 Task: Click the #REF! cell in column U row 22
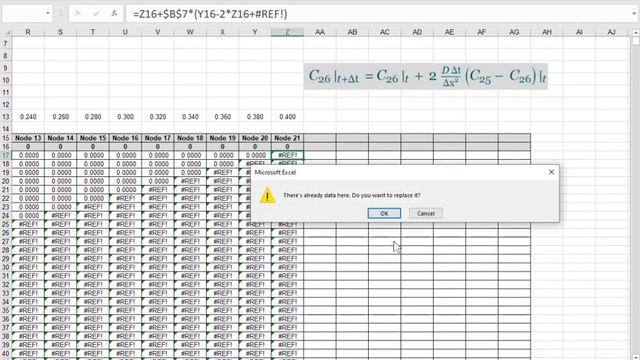pyautogui.click(x=125, y=198)
